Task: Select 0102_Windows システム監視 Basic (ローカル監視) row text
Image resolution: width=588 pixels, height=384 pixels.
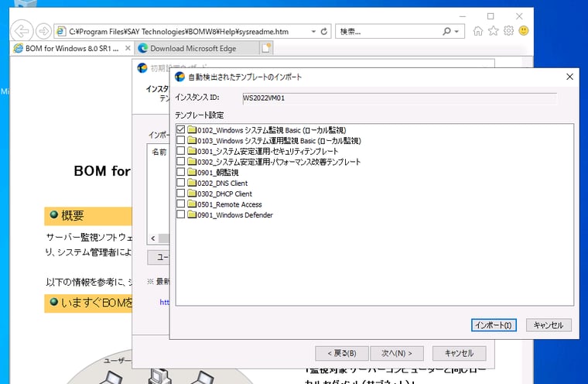Action: click(272, 130)
